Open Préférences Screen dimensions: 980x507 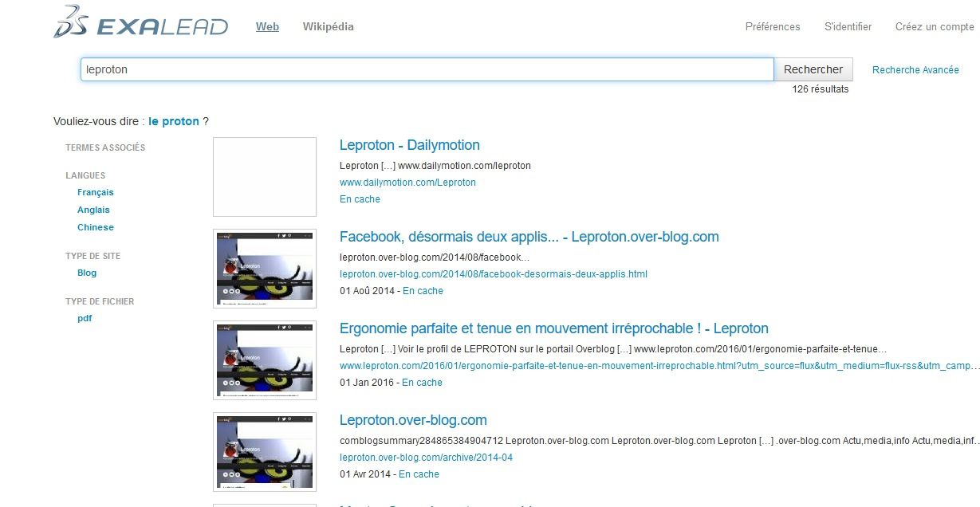coord(773,26)
